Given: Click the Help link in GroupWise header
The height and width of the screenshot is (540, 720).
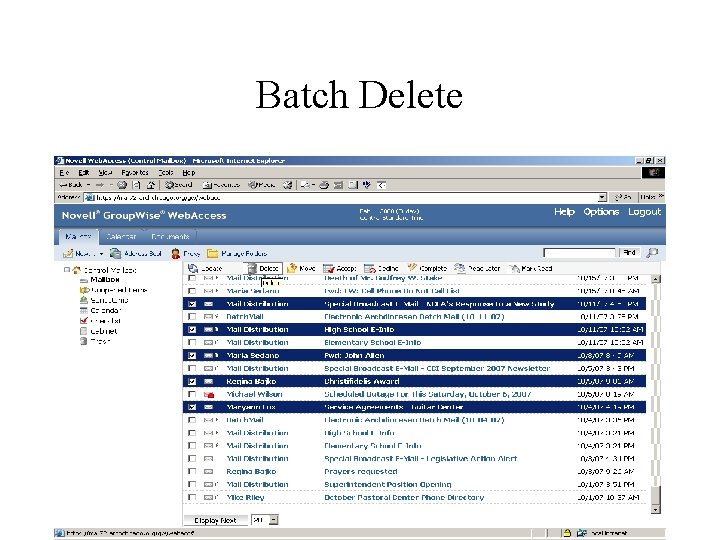Looking at the screenshot, I should tap(564, 212).
